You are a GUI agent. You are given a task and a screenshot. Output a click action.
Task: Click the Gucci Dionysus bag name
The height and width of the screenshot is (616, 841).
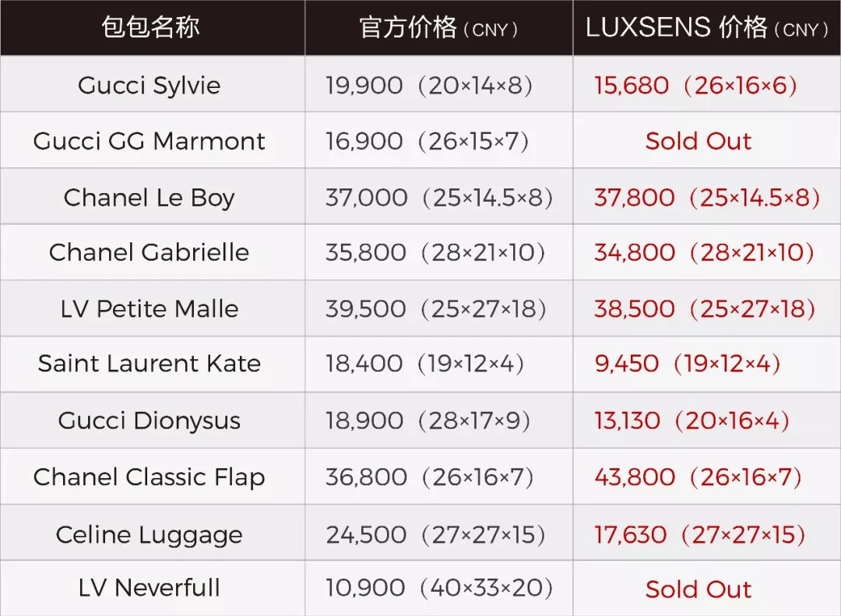click(x=150, y=421)
